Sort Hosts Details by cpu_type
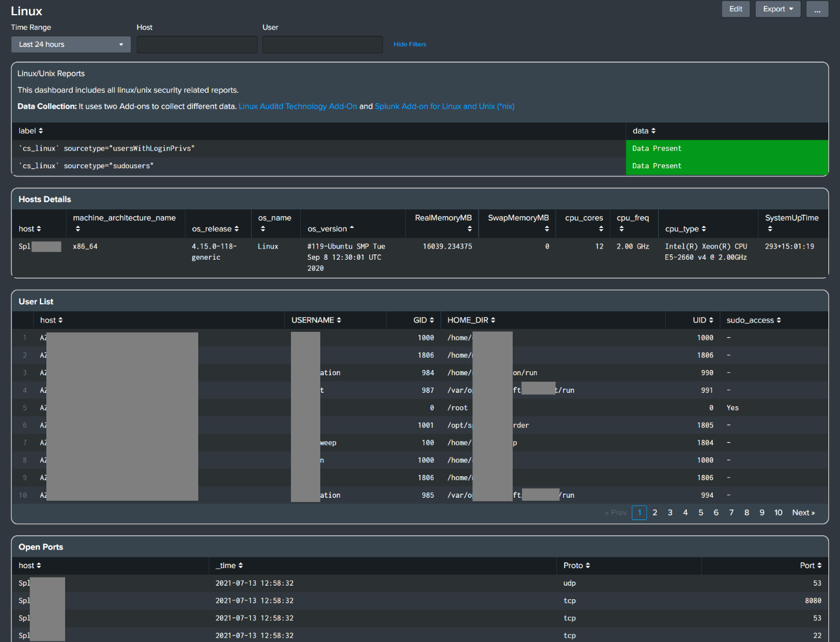This screenshot has width=840, height=642. click(686, 229)
